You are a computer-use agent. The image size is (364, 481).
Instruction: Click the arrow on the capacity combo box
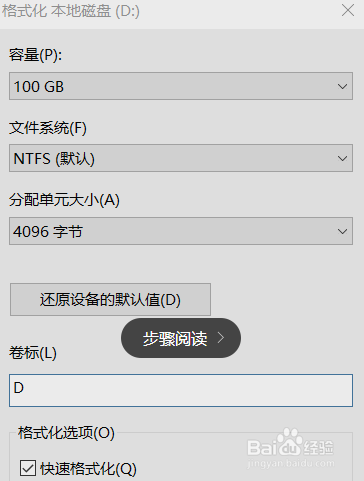coord(342,86)
